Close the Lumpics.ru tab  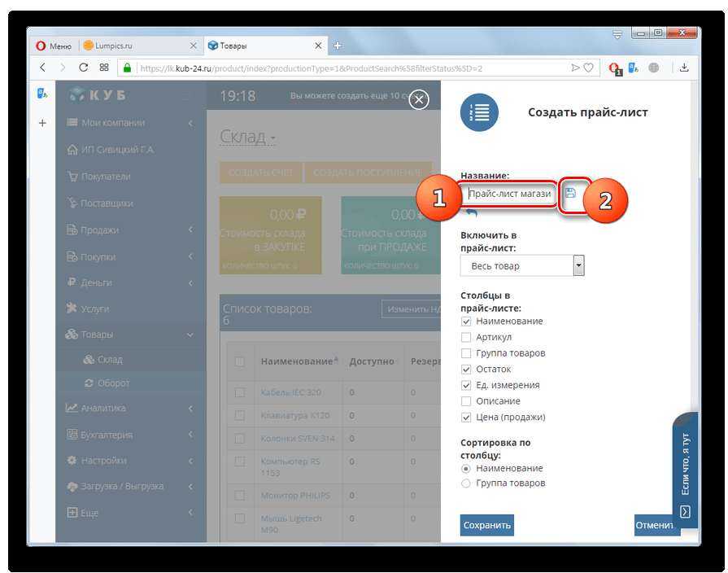coord(194,46)
